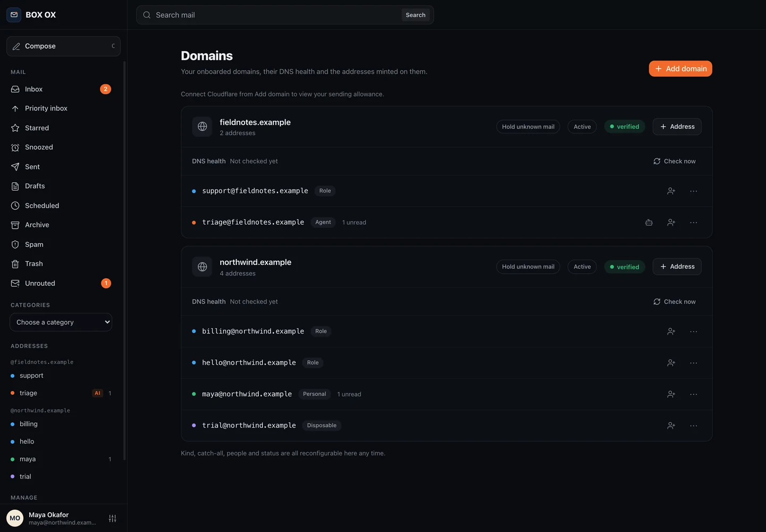Image resolution: width=766 pixels, height=532 pixels.
Task: Open more options for billing@northwind.example
Action: 694,331
